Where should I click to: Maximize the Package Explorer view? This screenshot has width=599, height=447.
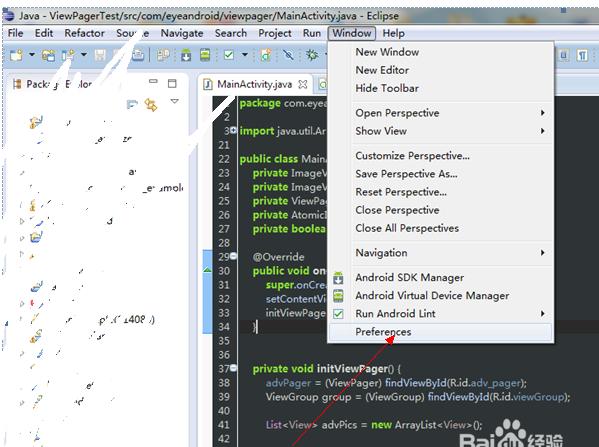(x=172, y=83)
